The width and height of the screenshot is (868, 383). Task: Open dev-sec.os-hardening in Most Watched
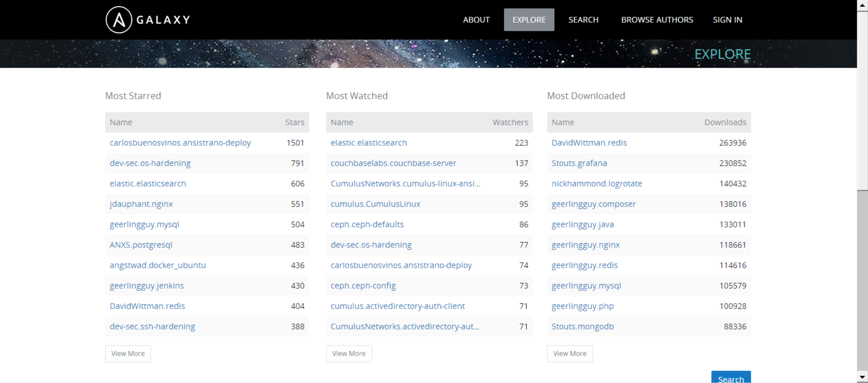371,245
